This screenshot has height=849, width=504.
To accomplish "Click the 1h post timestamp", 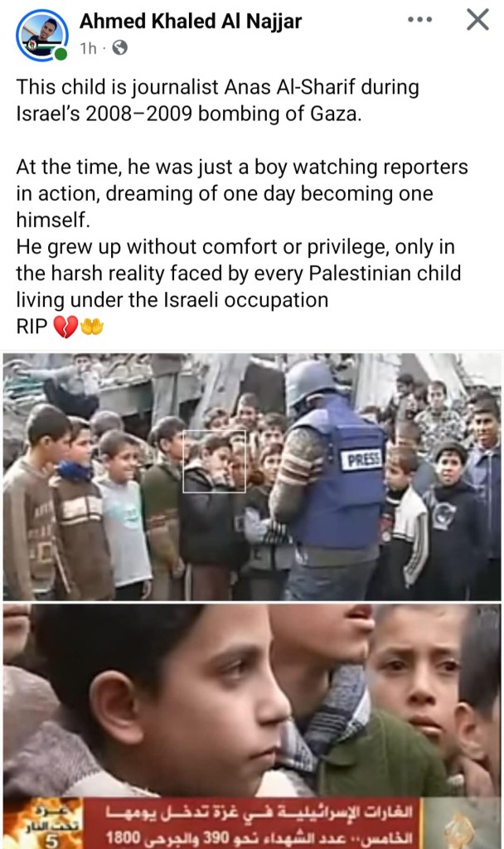I will (x=88, y=49).
